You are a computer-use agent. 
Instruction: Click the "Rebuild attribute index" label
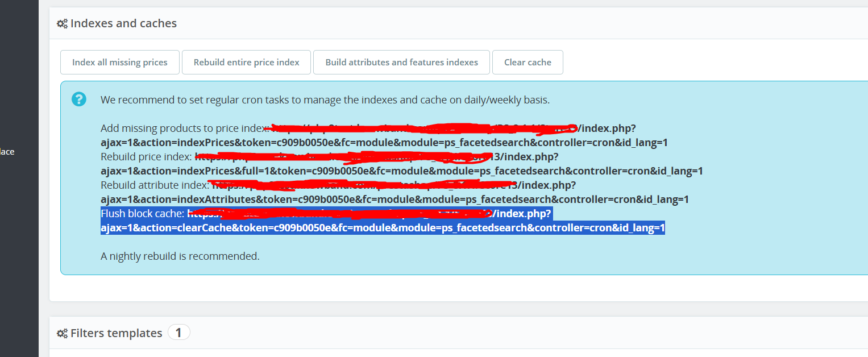click(x=155, y=185)
